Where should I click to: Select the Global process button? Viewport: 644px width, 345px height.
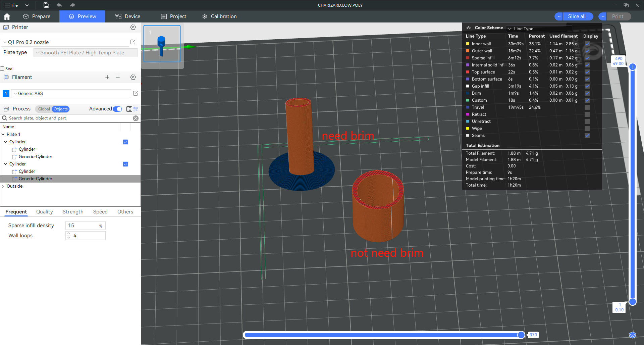click(44, 109)
